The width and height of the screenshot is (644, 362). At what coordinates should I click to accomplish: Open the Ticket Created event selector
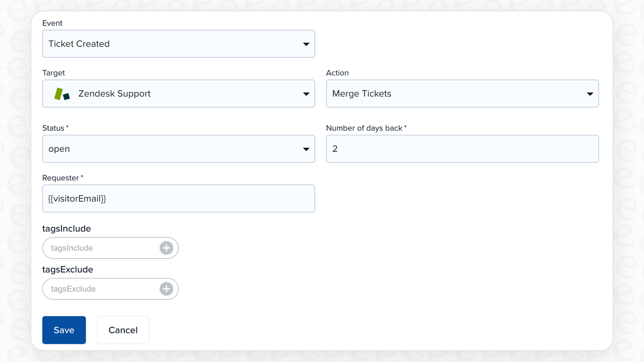[x=179, y=44]
